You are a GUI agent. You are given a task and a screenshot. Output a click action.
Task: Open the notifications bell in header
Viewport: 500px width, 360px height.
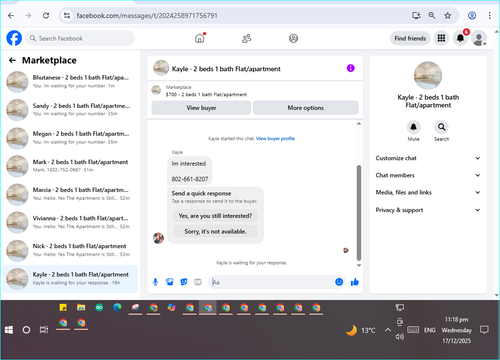(460, 38)
